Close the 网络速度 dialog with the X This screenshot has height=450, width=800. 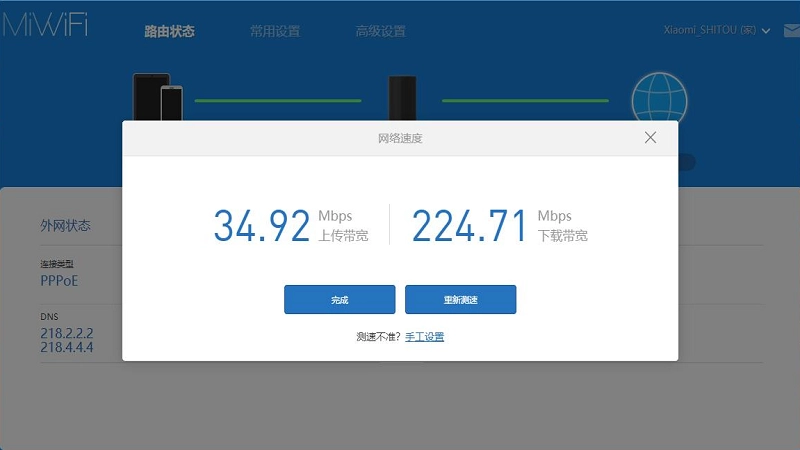point(650,137)
